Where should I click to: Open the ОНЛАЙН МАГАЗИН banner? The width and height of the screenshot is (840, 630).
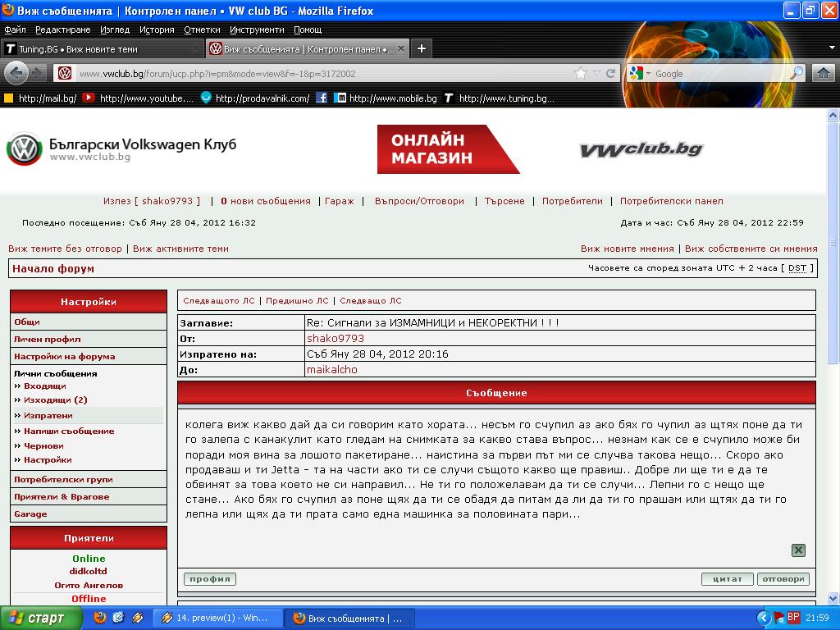click(x=448, y=149)
